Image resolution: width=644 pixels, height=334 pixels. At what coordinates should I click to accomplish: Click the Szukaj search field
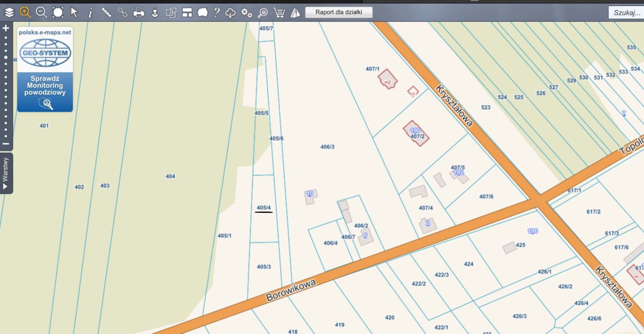pyautogui.click(x=626, y=13)
